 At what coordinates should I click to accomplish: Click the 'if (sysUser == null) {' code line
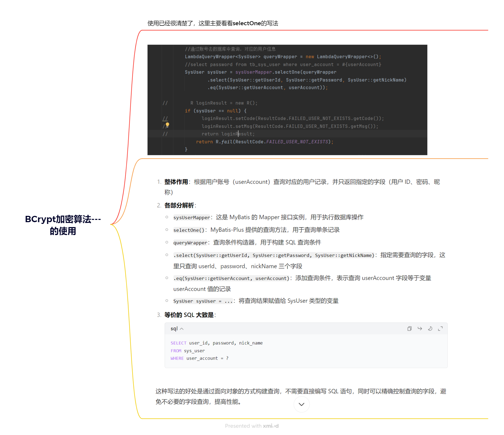point(216,111)
